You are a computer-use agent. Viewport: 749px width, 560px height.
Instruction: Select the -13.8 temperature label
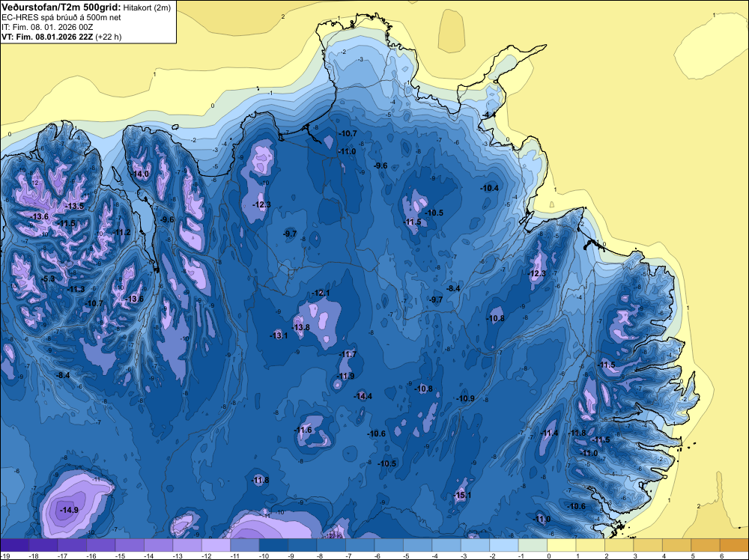pyautogui.click(x=301, y=327)
